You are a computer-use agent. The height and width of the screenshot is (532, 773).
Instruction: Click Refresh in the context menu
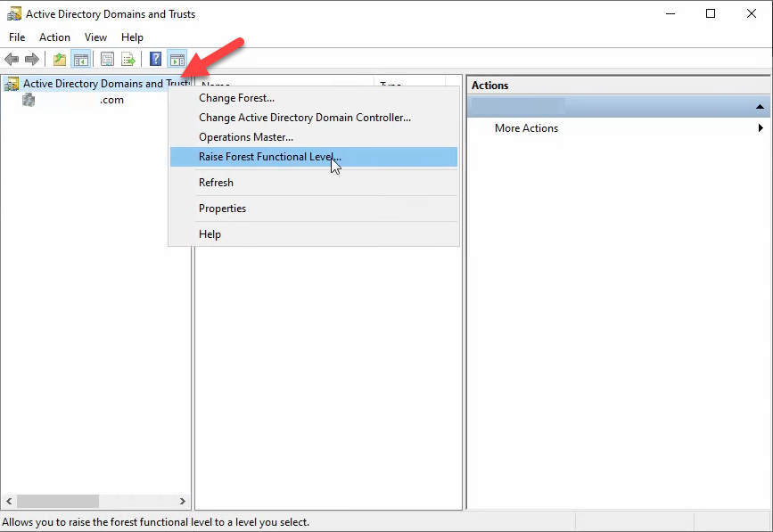click(314, 183)
